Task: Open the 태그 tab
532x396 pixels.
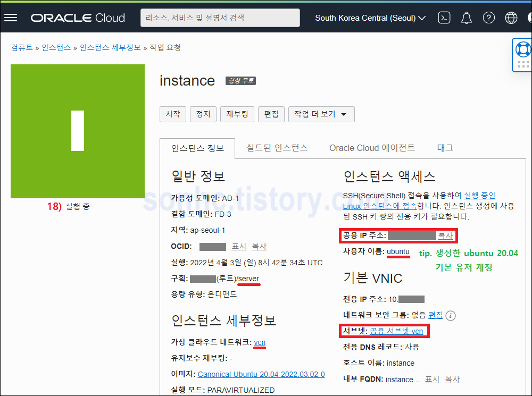Action: (x=445, y=148)
